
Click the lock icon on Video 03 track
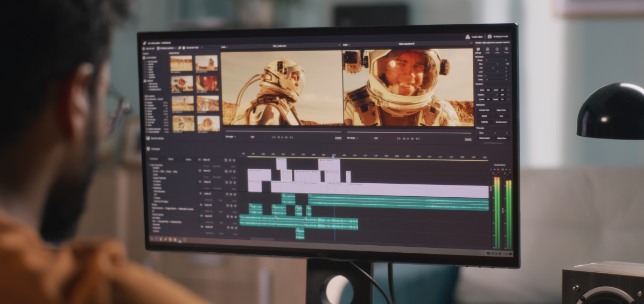pyautogui.click(x=226, y=161)
